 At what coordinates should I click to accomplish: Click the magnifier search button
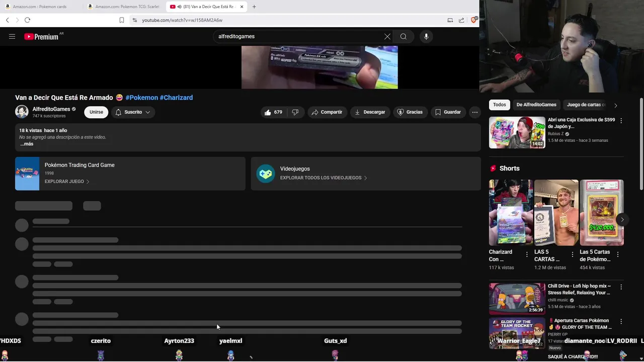tap(404, 37)
